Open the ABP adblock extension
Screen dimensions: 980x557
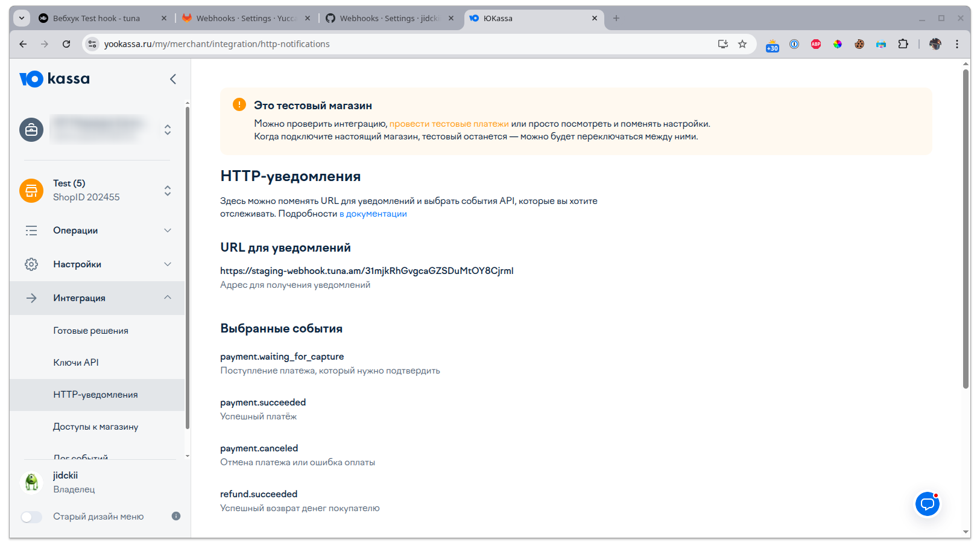coord(816,44)
